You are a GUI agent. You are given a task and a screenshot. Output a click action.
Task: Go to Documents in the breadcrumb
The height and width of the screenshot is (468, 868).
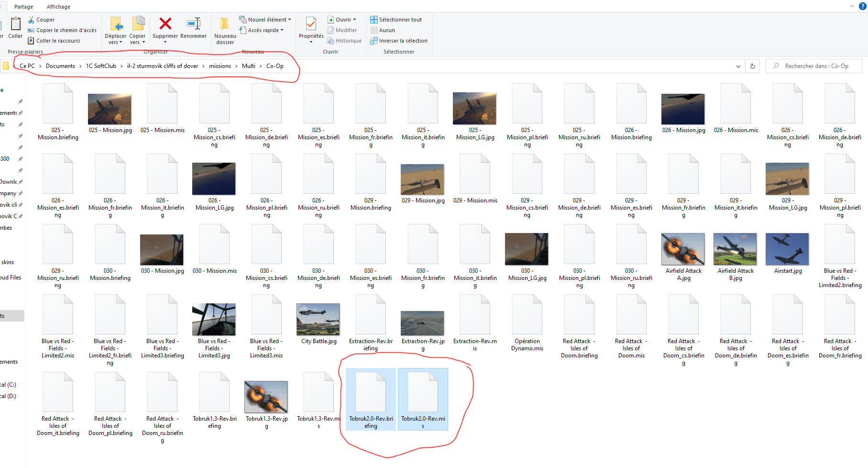tap(60, 66)
